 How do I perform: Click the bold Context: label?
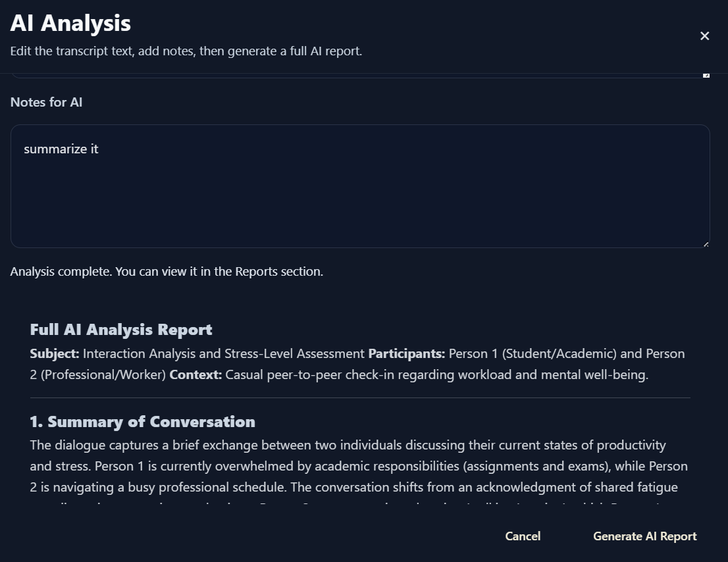click(x=195, y=374)
